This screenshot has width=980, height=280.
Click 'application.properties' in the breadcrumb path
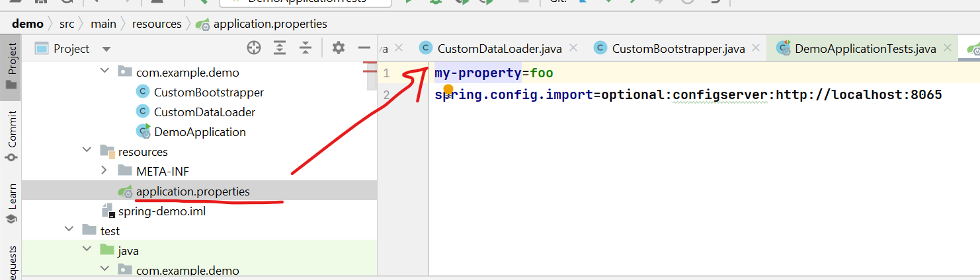270,24
